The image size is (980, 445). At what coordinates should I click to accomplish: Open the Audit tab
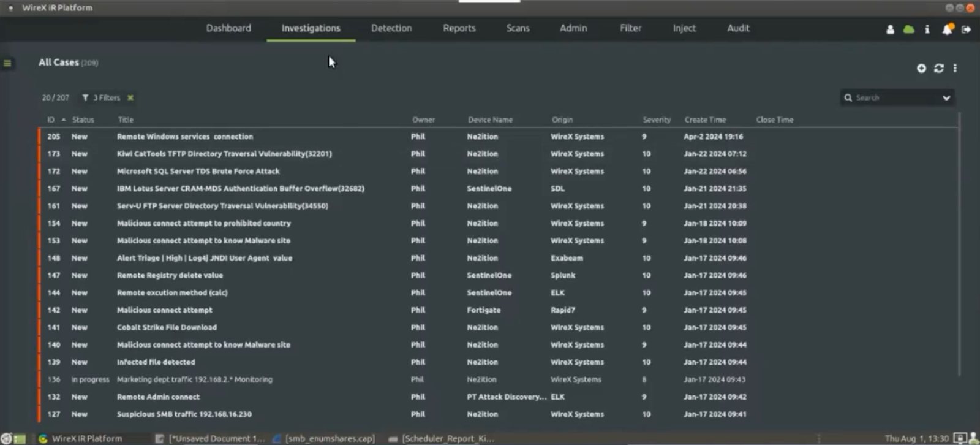tap(738, 28)
